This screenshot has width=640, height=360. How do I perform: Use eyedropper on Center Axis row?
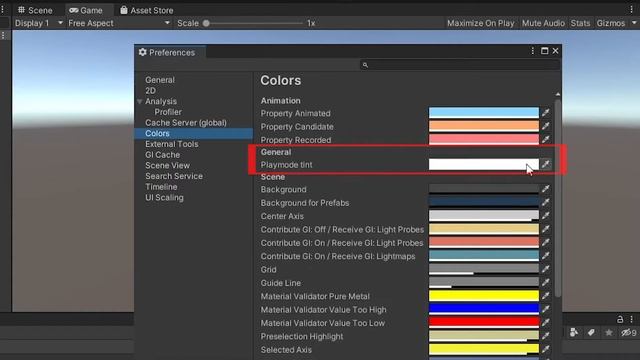tap(546, 216)
